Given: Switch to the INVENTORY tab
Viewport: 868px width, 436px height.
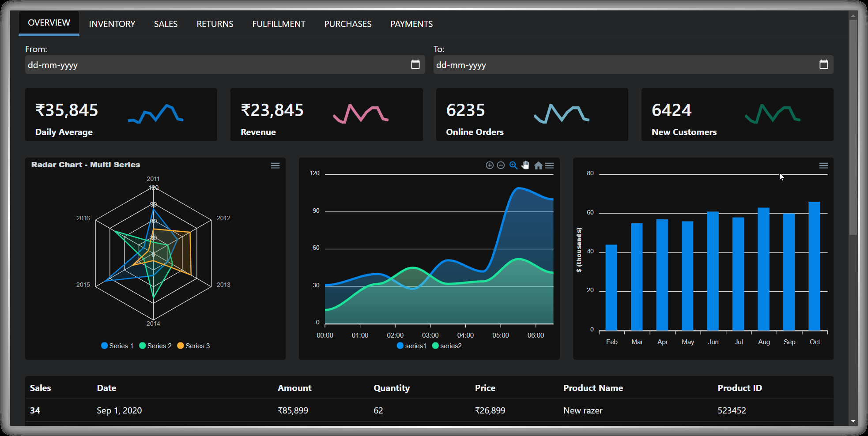Looking at the screenshot, I should pyautogui.click(x=112, y=23).
